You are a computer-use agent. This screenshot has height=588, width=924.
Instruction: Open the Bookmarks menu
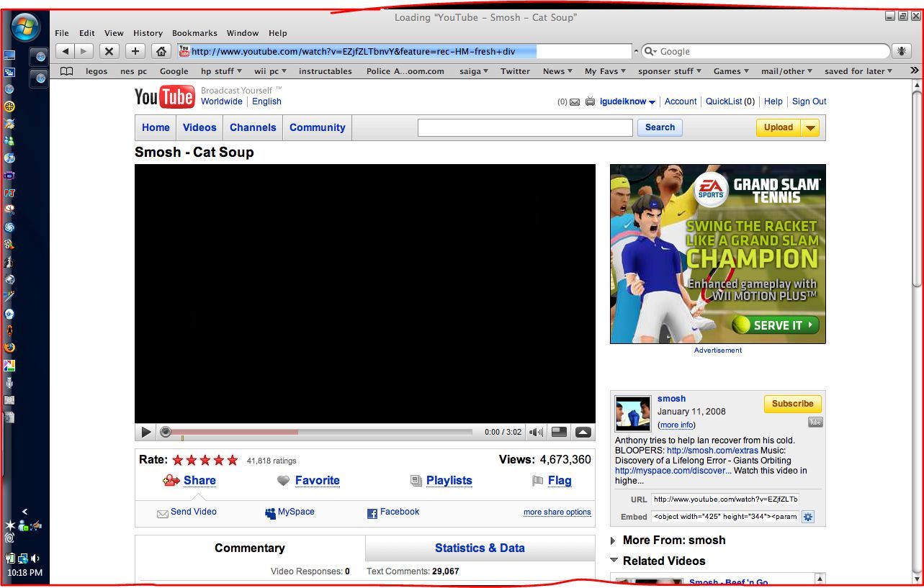[194, 32]
